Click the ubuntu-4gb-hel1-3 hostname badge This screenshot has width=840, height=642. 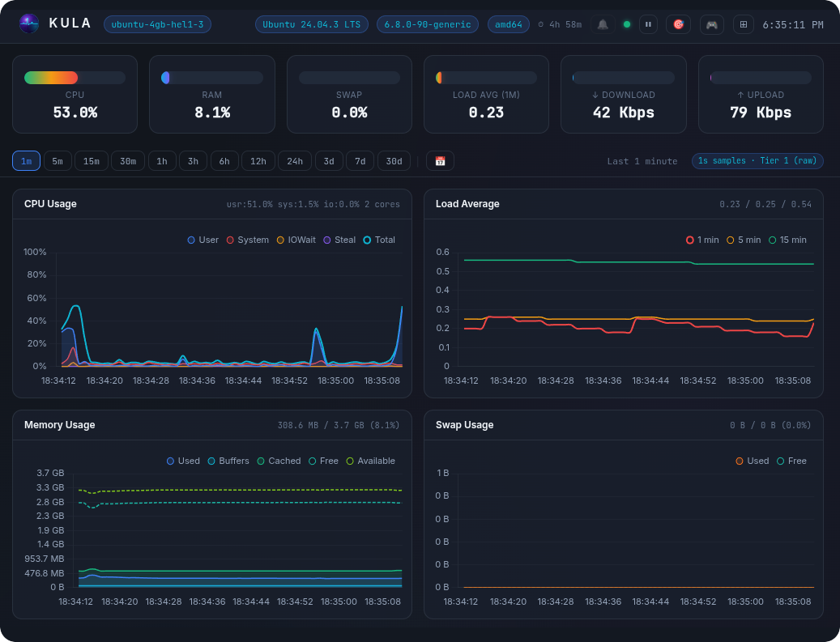tap(157, 24)
